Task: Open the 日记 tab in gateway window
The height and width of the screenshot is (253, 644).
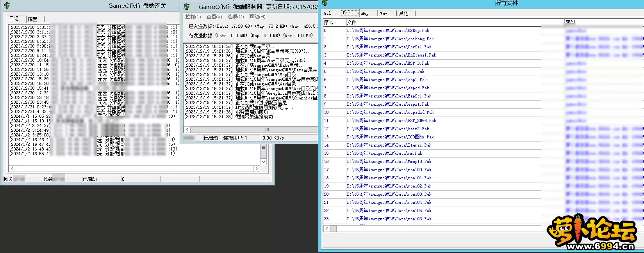Action: pyautogui.click(x=14, y=19)
